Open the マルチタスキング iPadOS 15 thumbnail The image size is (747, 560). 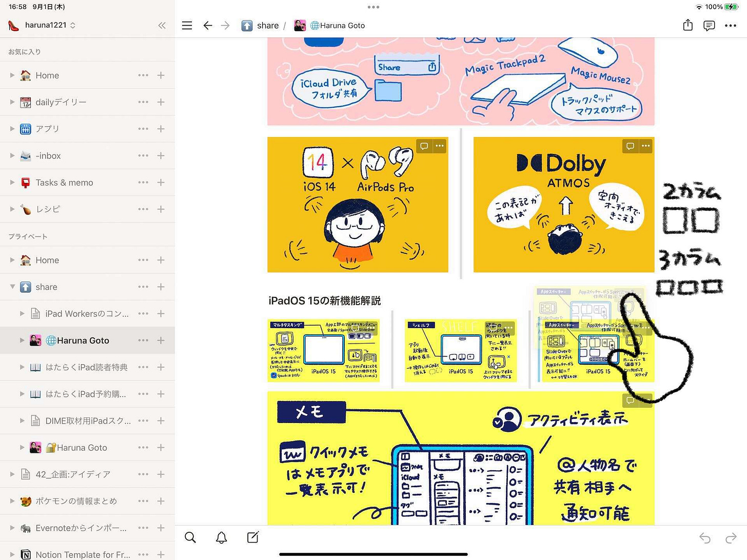coord(323,351)
